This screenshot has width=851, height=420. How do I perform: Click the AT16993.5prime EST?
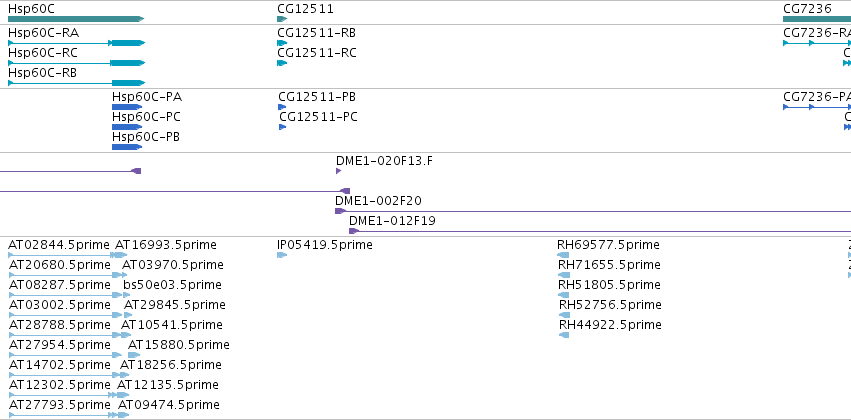click(121, 255)
